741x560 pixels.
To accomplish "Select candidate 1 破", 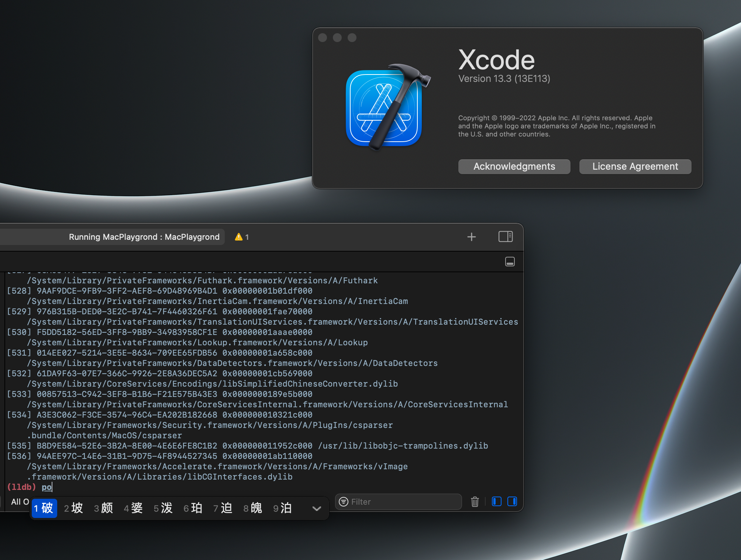I will pos(44,508).
